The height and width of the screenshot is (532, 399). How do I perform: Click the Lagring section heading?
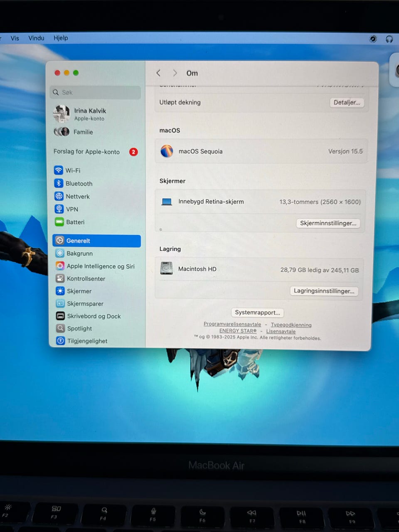170,249
